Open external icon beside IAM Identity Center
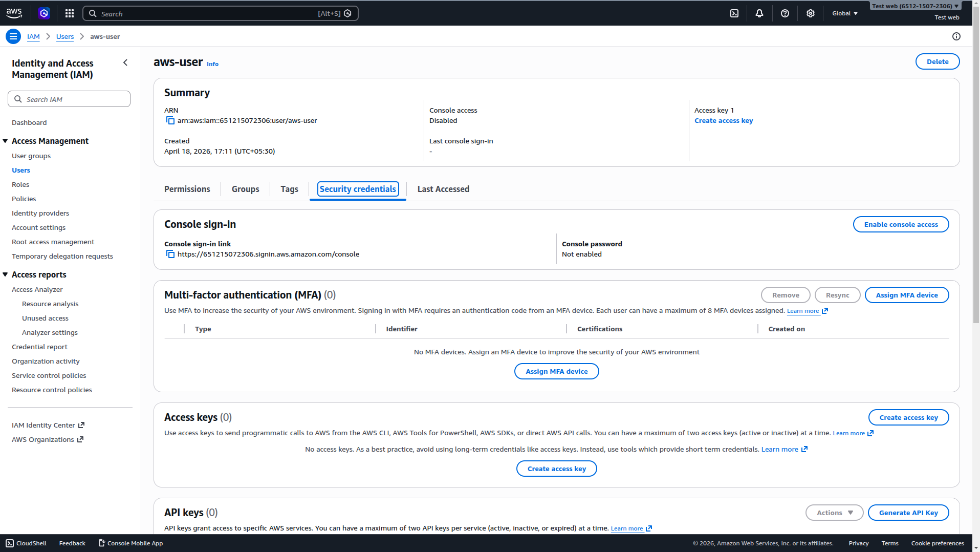 click(81, 425)
